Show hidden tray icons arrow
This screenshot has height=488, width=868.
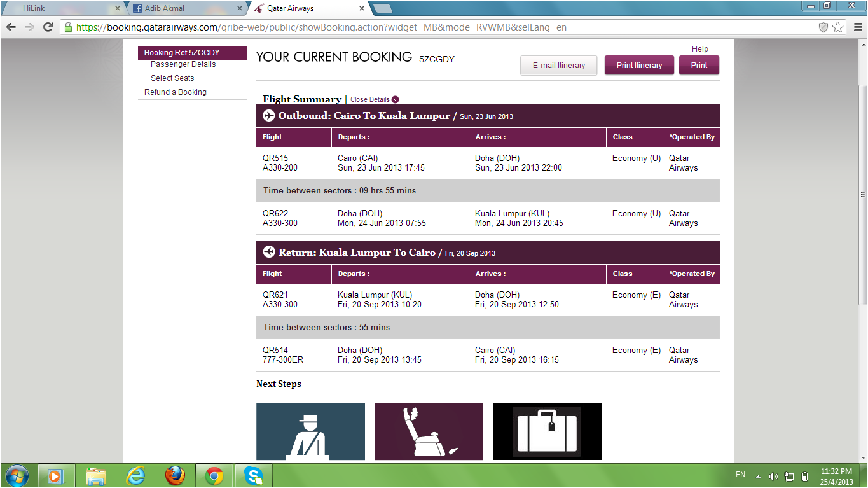pos(758,477)
